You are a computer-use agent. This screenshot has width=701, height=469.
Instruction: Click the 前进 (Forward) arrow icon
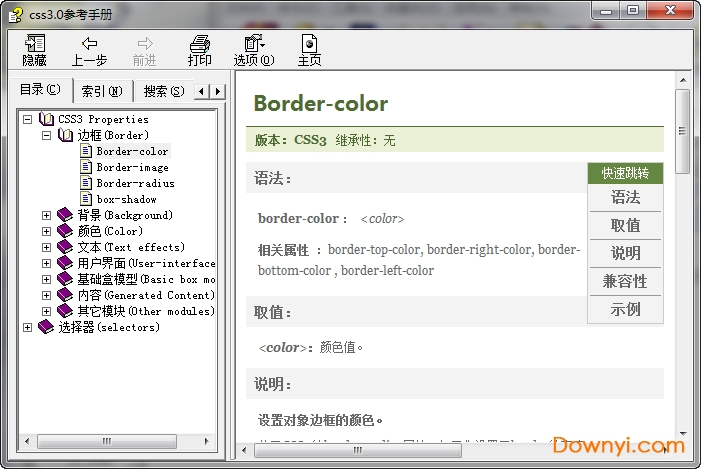point(144,43)
